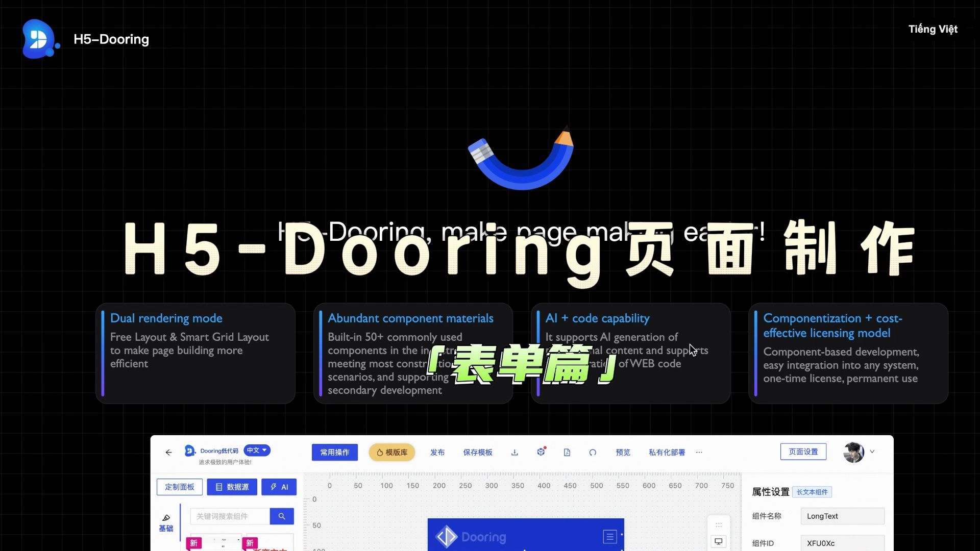
Task: Open the more options ellipsis menu
Action: (699, 453)
